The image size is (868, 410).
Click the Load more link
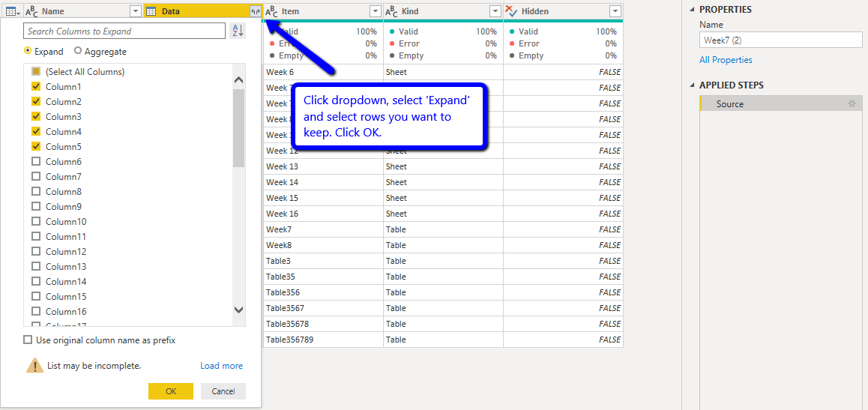click(x=221, y=366)
